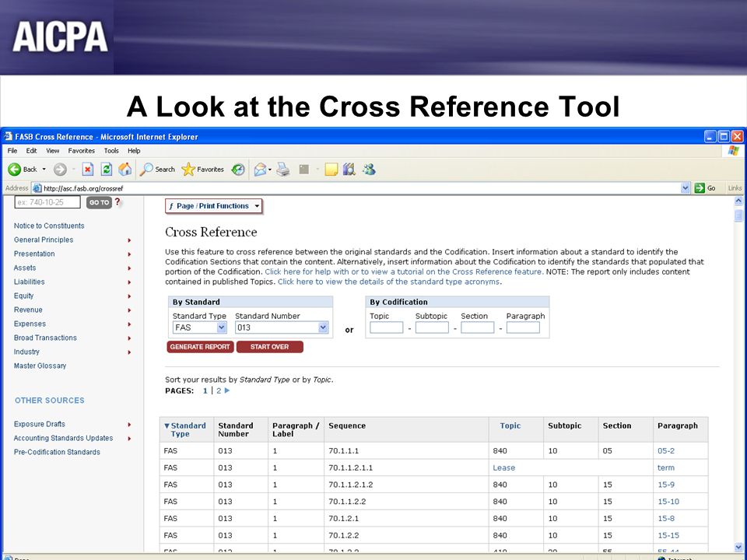This screenshot has height=560, width=747.
Task: Expand the Assets arrow in the sidebar
Action: tap(129, 268)
